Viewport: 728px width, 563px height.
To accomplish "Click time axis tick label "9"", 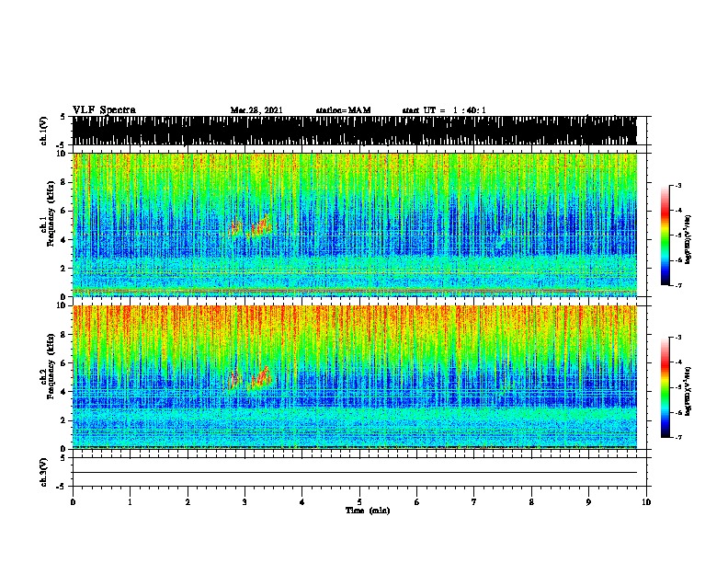I will click(588, 502).
